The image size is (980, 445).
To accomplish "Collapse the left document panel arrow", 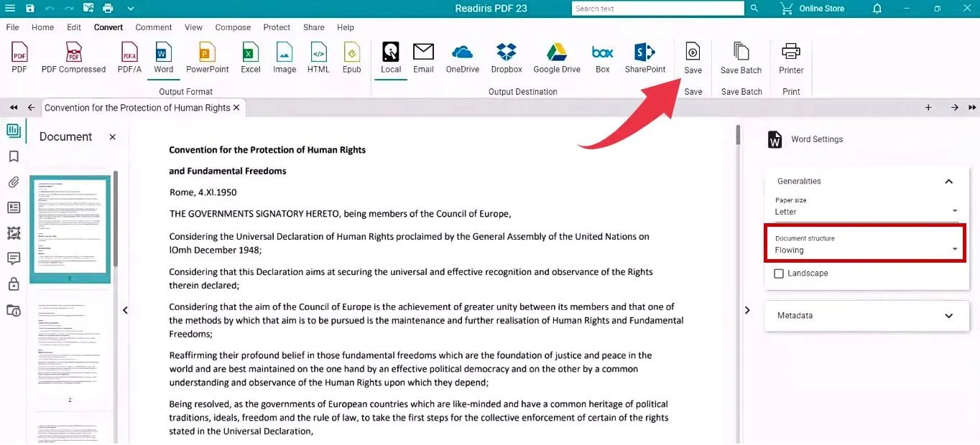I will coord(125,310).
